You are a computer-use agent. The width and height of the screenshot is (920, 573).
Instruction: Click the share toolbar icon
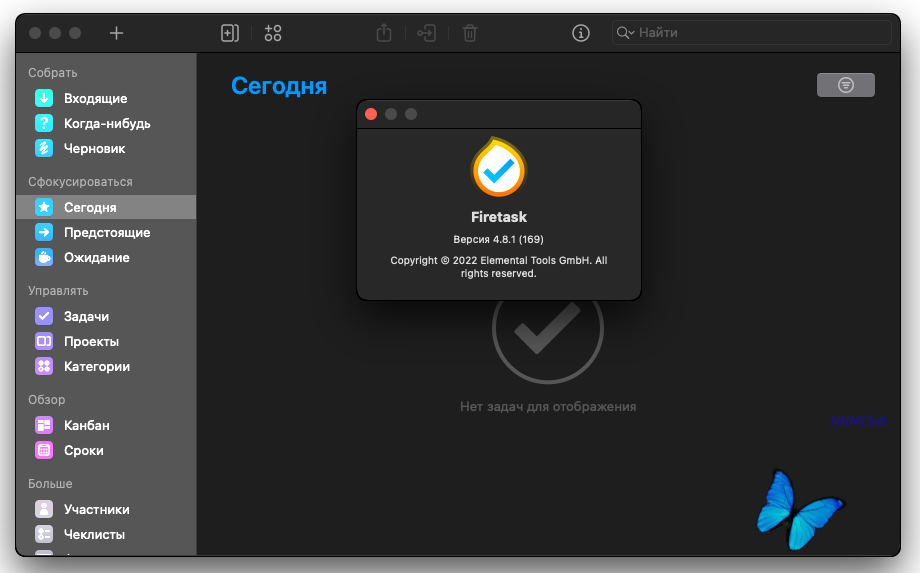[x=384, y=33]
